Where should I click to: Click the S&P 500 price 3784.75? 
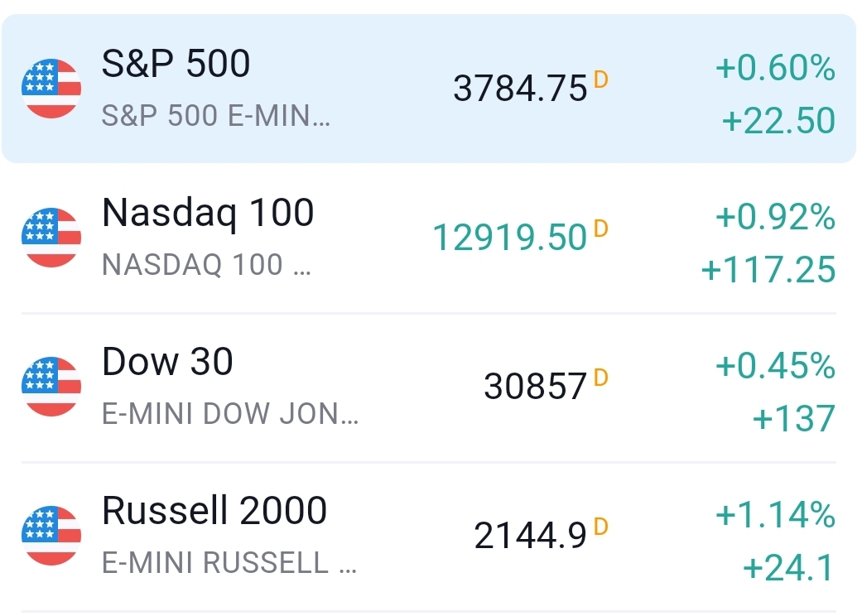[520, 89]
